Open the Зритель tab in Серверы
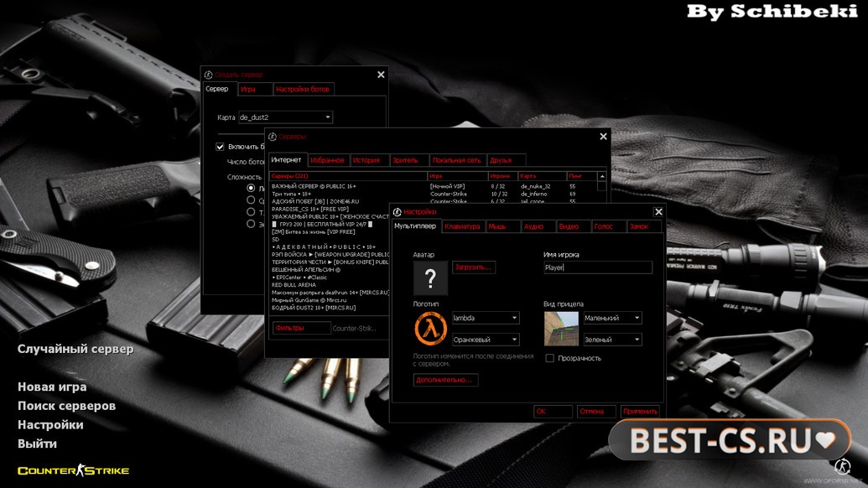The height and width of the screenshot is (488, 868). 409,160
